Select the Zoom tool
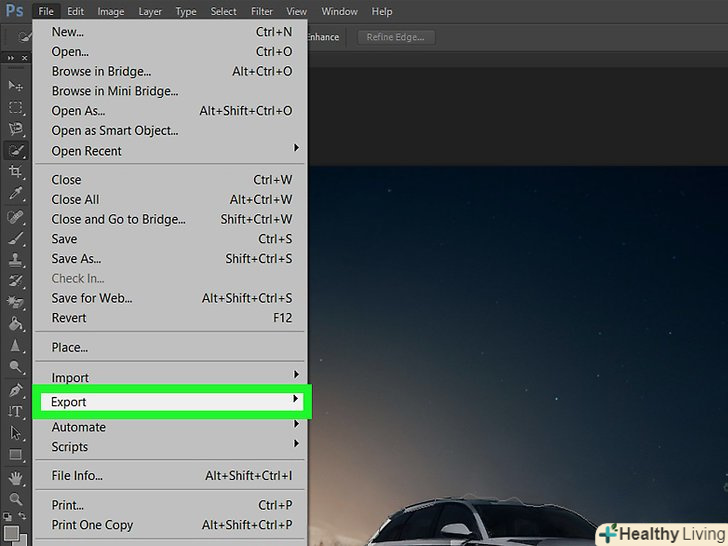This screenshot has height=546, width=728. (x=15, y=499)
